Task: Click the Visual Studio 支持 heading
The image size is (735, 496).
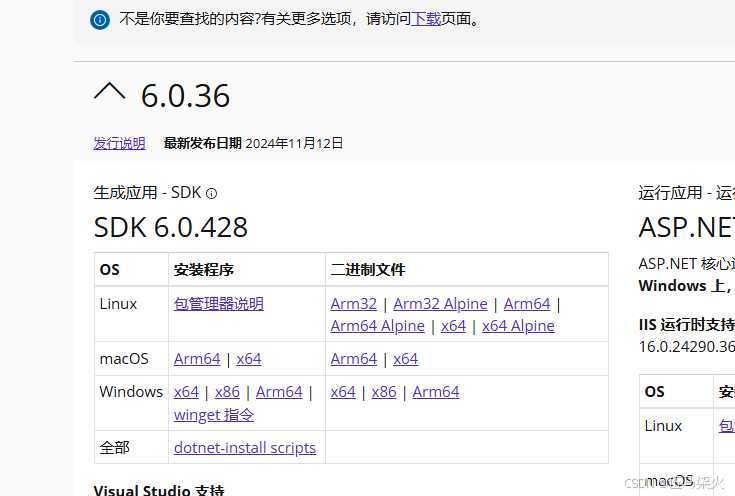Action: [159, 490]
